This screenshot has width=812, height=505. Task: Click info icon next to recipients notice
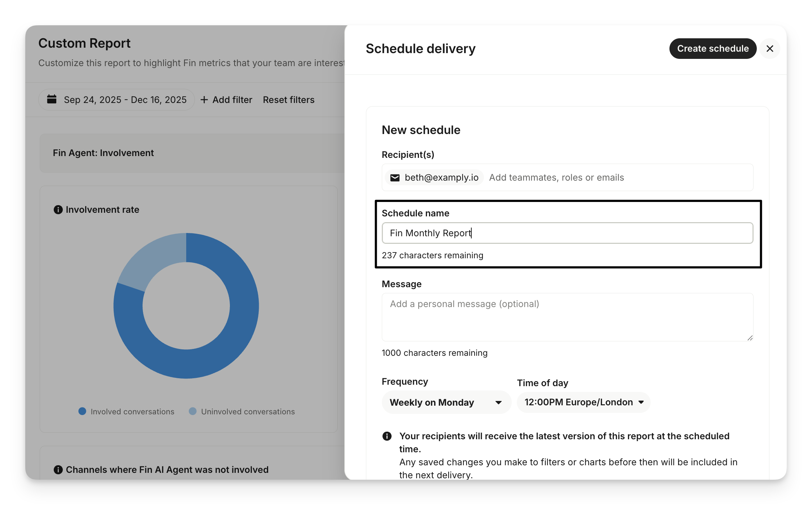coord(387,436)
